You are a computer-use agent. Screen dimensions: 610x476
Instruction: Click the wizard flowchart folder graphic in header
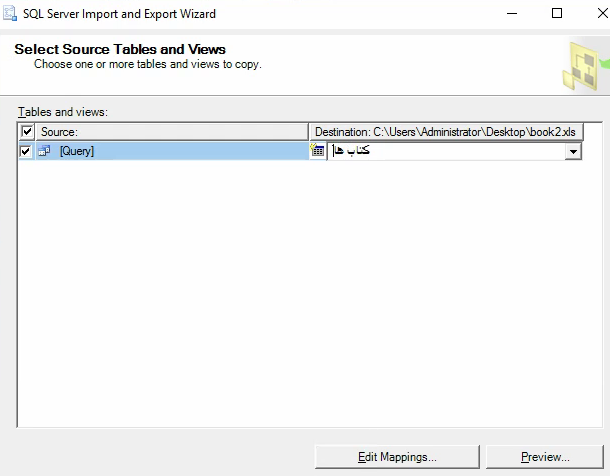click(585, 66)
